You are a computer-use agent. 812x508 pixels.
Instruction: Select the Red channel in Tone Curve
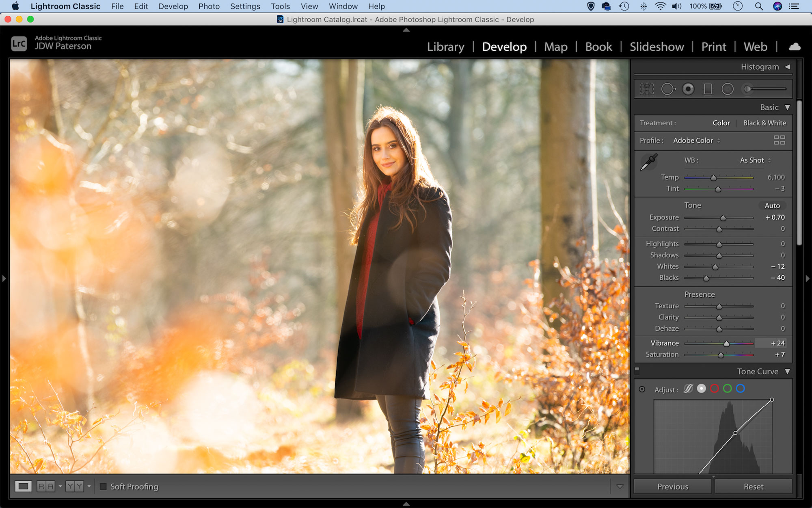click(715, 389)
